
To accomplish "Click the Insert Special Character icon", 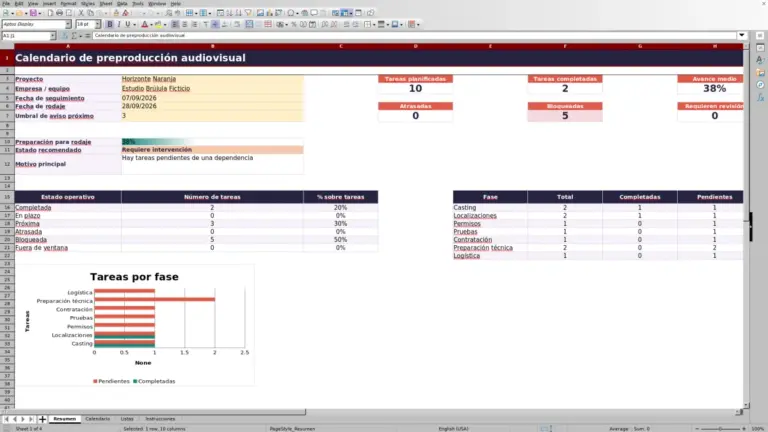I will point(291,13).
